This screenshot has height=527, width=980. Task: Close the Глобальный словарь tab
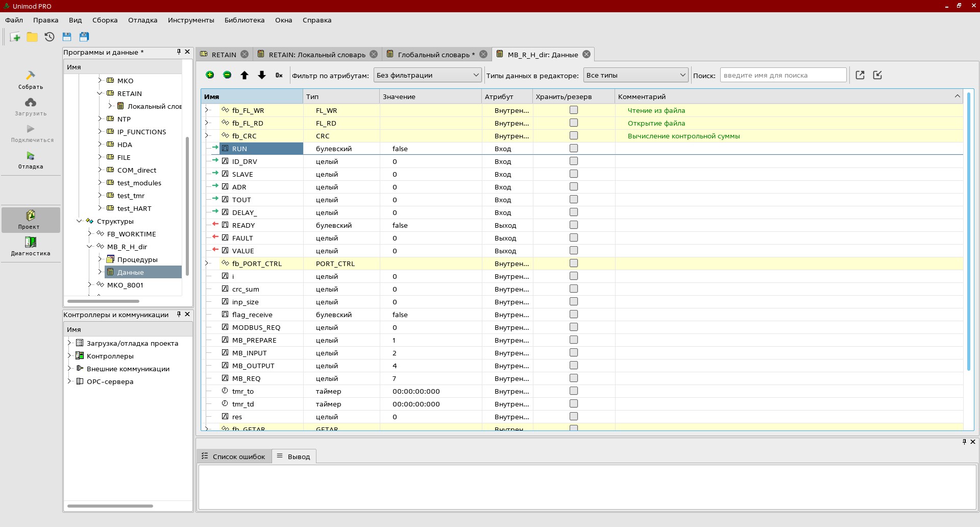483,54
